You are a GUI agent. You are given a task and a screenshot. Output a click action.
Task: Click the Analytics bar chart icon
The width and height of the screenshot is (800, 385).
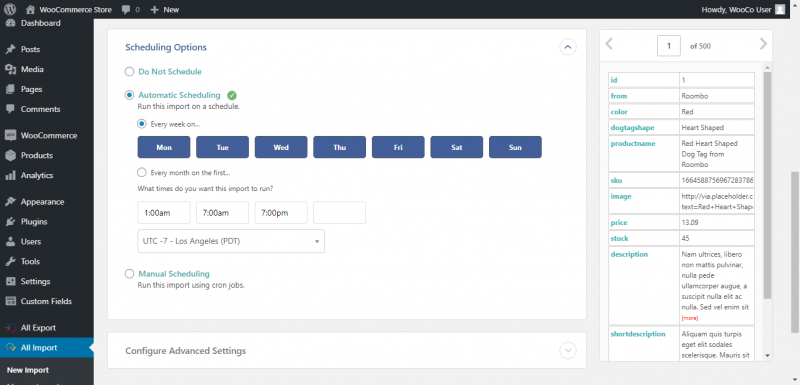pos(10,175)
